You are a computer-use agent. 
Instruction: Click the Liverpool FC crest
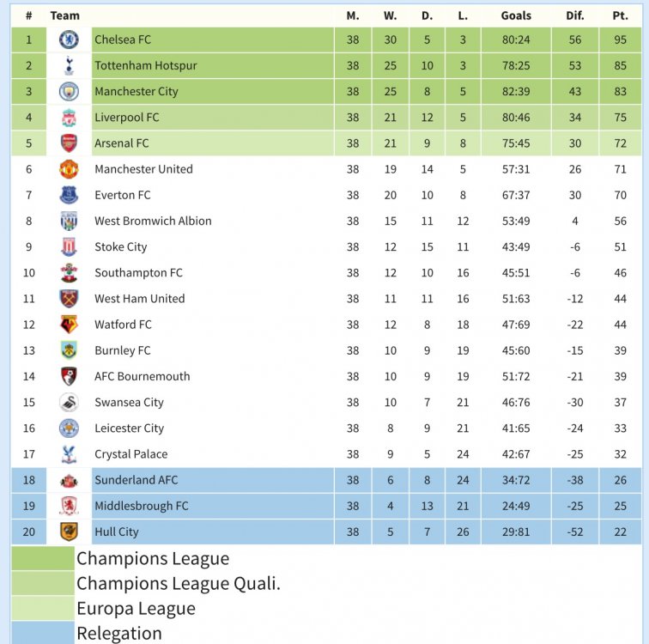point(70,118)
